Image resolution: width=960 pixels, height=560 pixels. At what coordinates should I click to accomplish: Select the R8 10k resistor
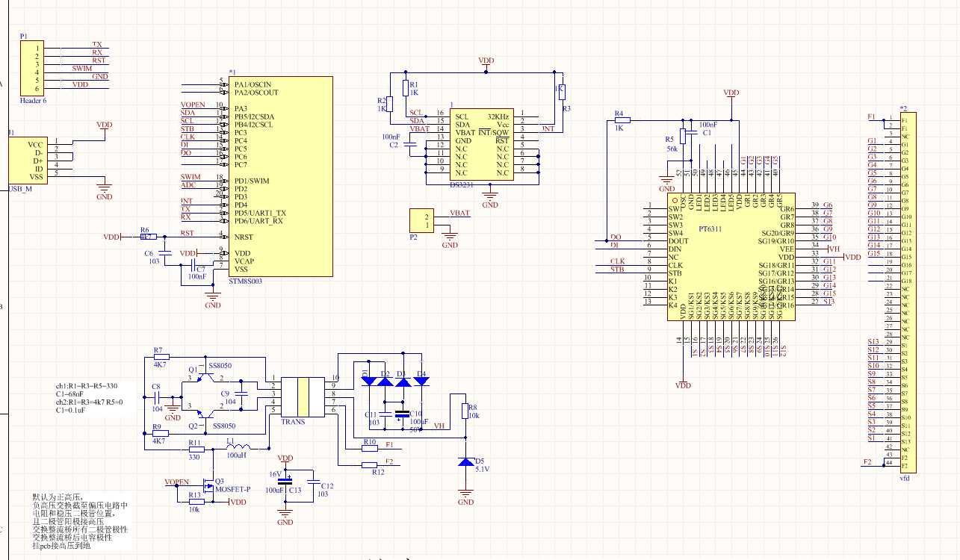point(465,411)
